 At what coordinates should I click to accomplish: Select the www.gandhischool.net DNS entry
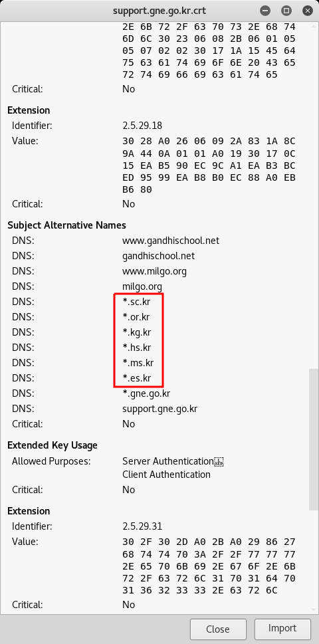click(171, 241)
